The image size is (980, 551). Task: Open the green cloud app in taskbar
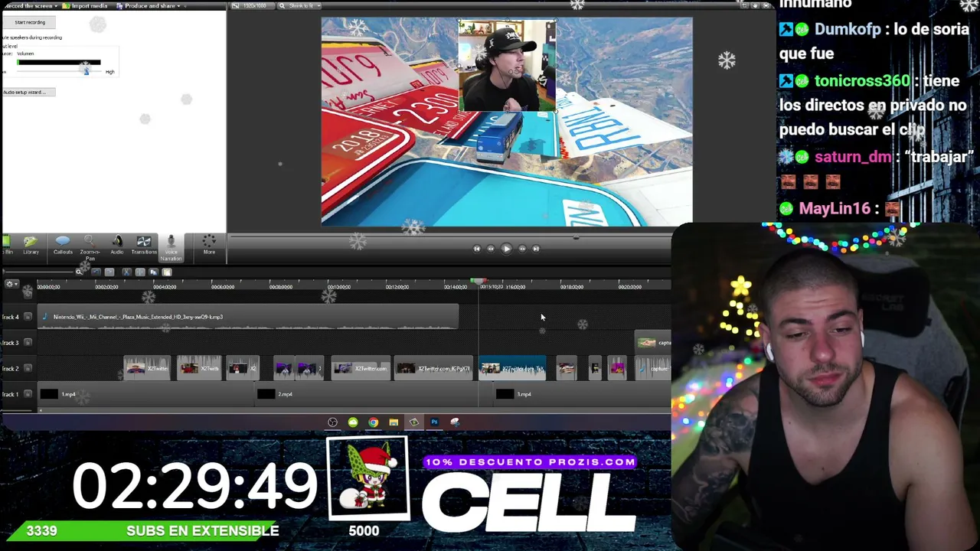click(353, 422)
